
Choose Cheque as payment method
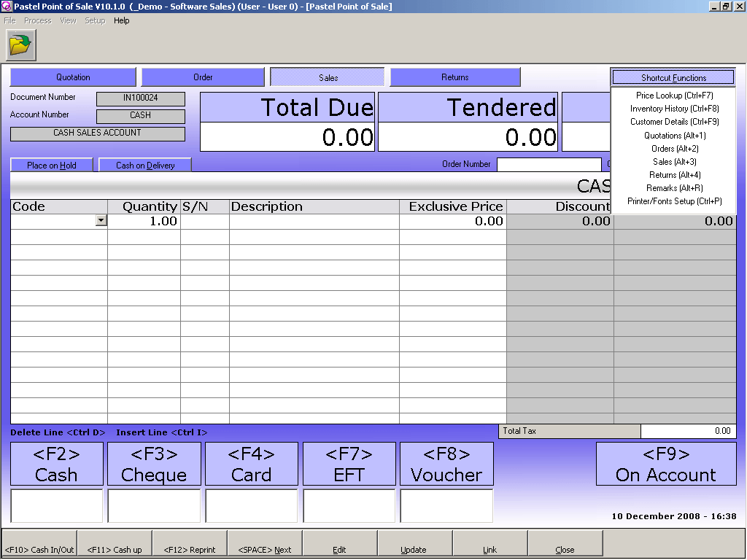coord(154,463)
